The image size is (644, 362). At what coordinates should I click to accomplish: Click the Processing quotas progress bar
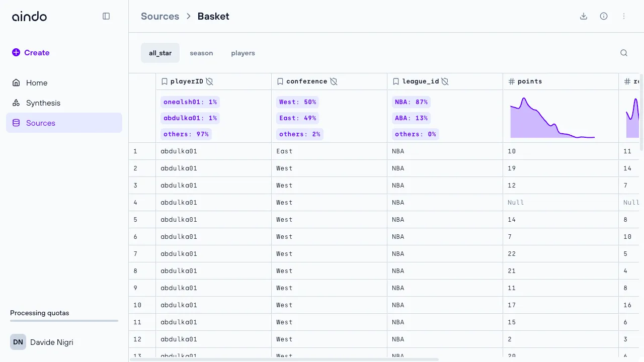pyautogui.click(x=64, y=321)
